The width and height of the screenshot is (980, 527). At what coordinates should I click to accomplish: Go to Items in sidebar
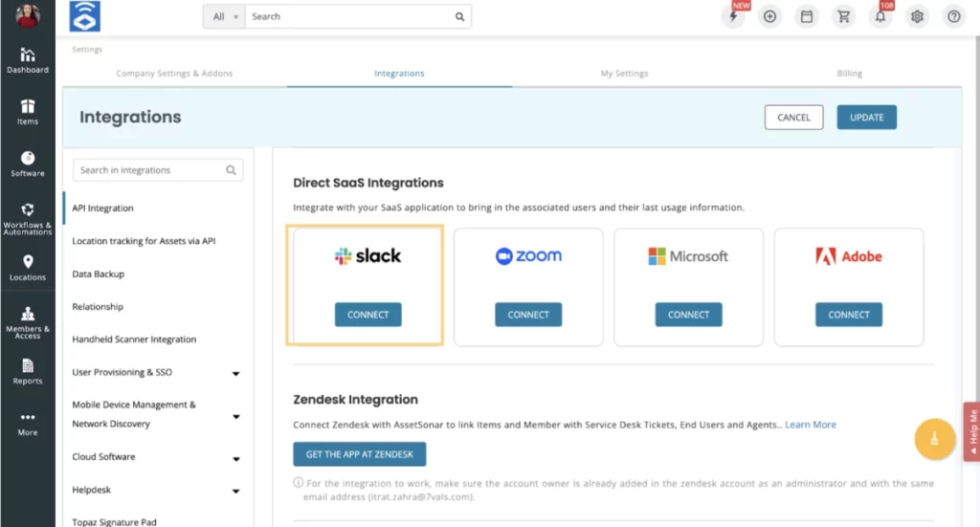[28, 113]
